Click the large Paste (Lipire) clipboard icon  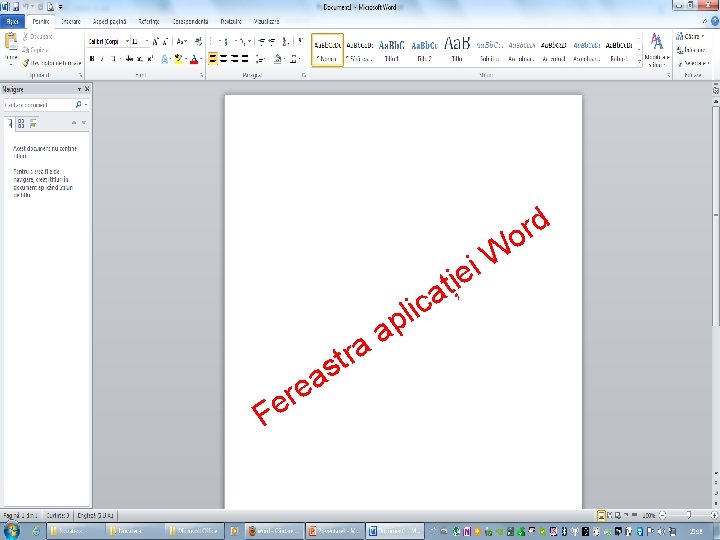(x=11, y=42)
